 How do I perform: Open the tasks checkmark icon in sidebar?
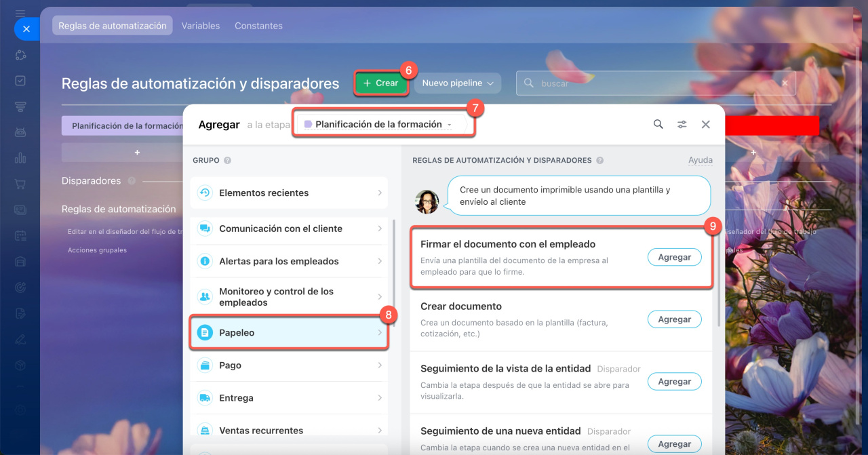click(x=20, y=81)
